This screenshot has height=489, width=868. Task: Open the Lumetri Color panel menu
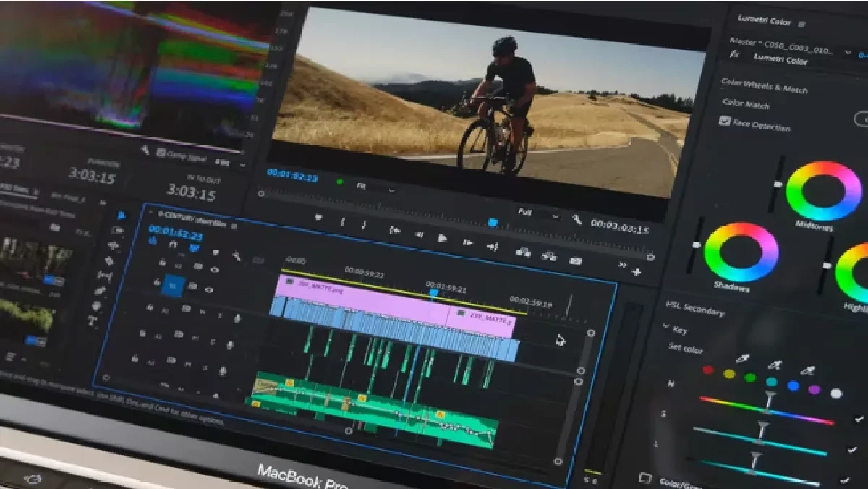click(801, 24)
